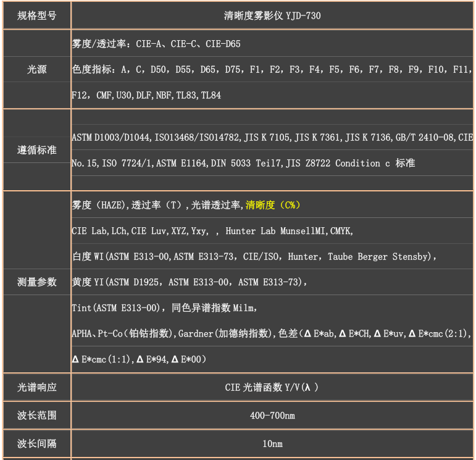The height and width of the screenshot is (460, 476).
Task: Click the 测量参数 row label
Action: (x=36, y=282)
